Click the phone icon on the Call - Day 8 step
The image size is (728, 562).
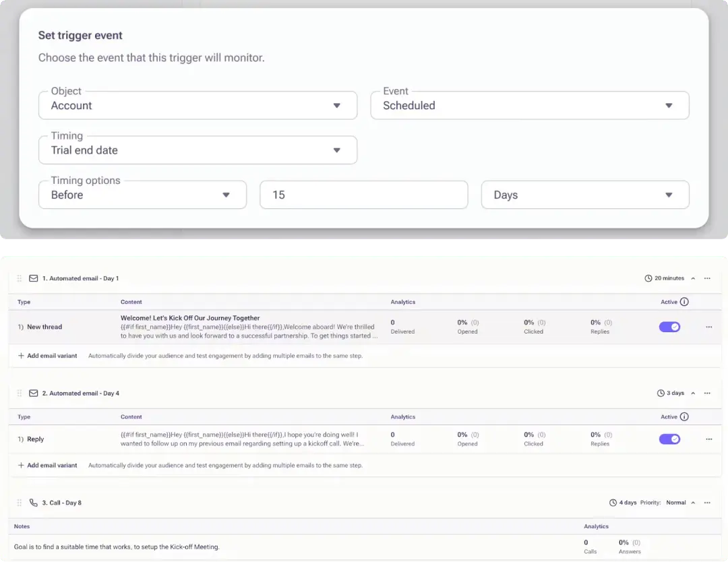coord(33,502)
